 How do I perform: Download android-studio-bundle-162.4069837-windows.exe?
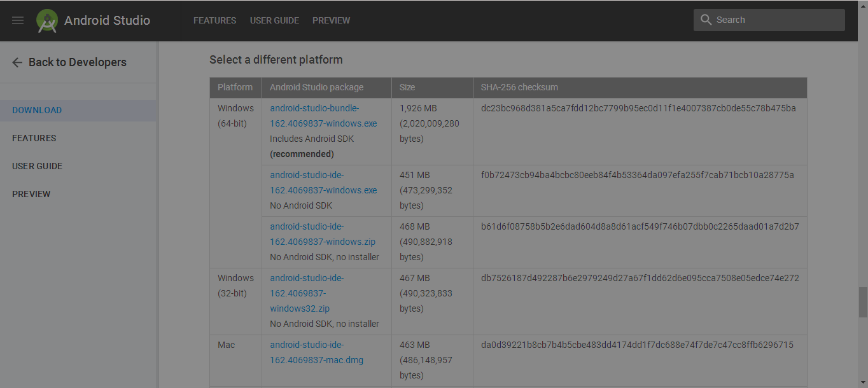(x=323, y=116)
